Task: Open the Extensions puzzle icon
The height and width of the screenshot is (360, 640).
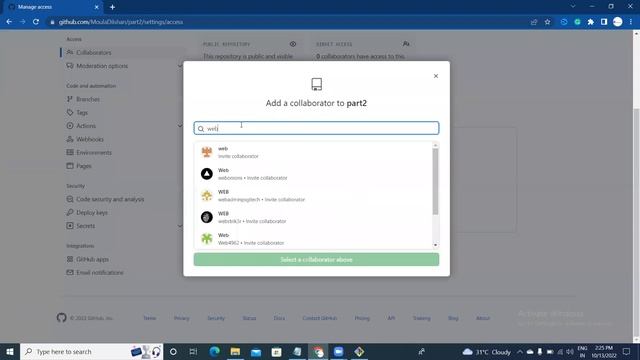Action: [591, 22]
